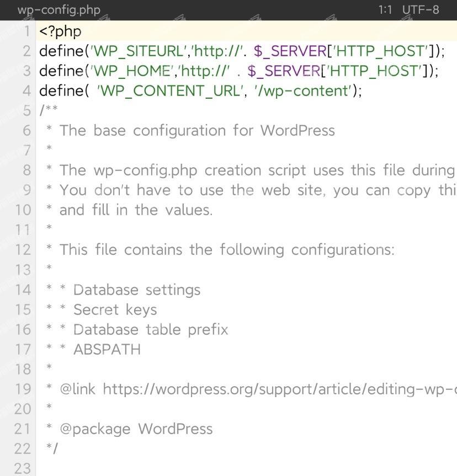Click "and fill in the values." comment
Screen dimensions: 457x476
pyautogui.click(x=136, y=210)
